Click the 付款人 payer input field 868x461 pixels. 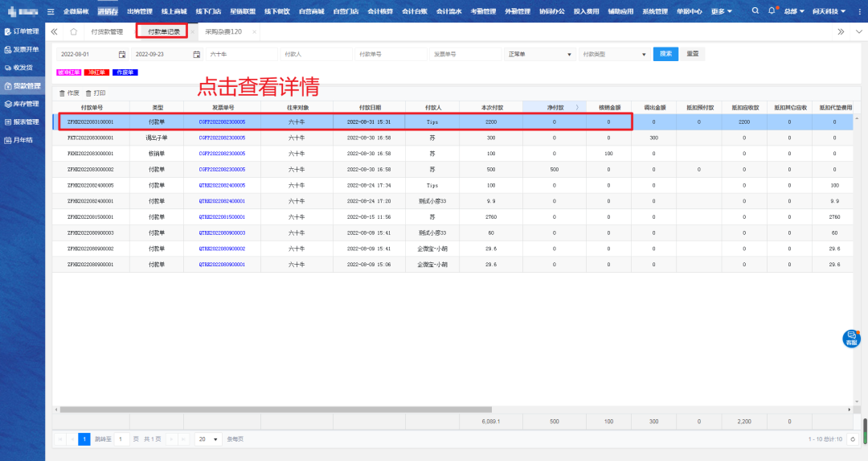tap(315, 55)
